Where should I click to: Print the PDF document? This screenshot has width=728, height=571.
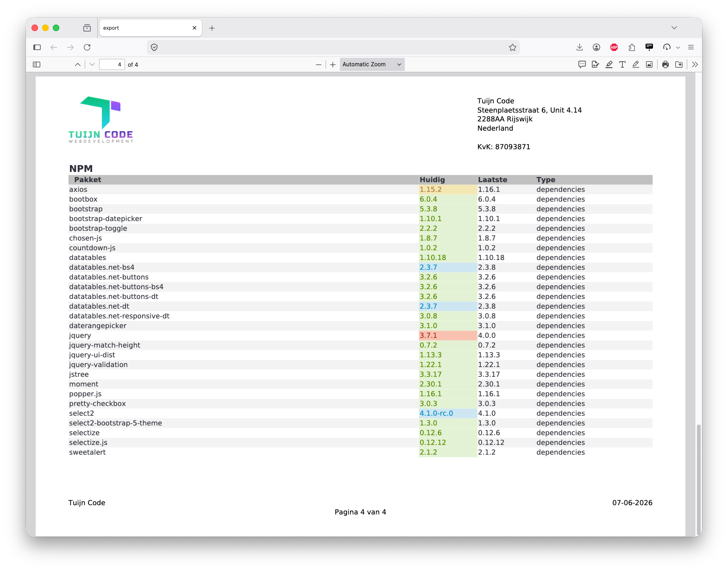pos(665,64)
